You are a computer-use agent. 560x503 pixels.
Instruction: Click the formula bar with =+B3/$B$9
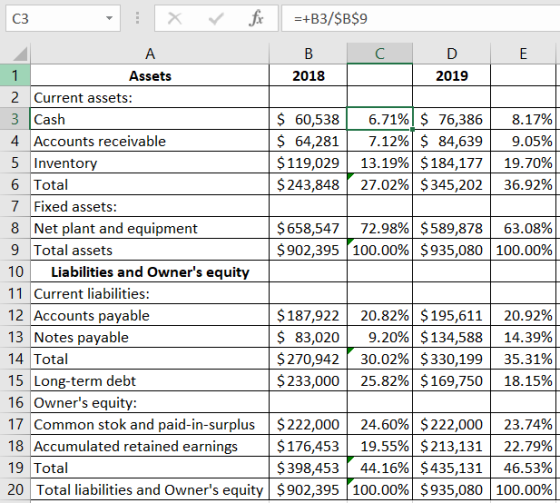click(x=421, y=18)
